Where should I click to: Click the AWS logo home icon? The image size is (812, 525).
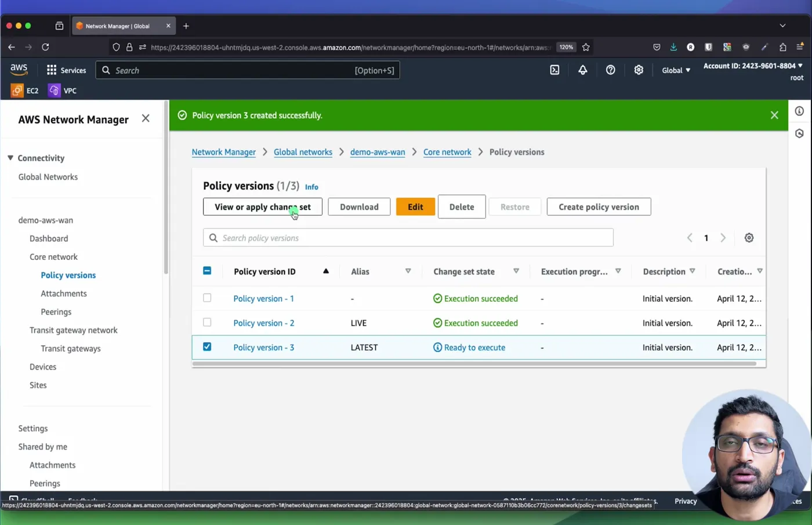(x=19, y=70)
